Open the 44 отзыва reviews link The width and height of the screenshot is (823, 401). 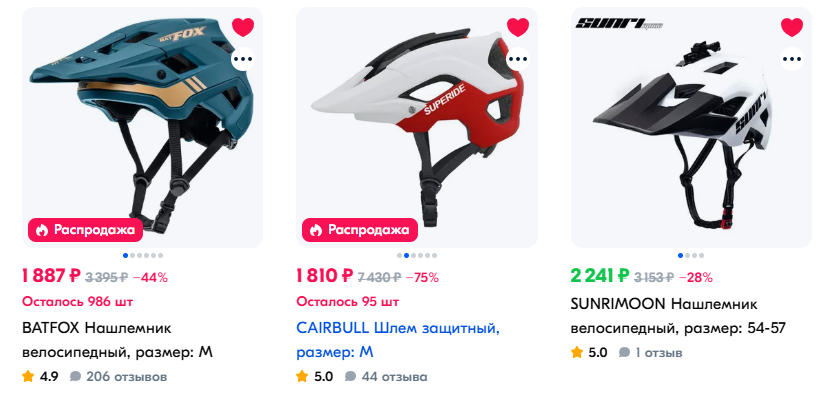[x=386, y=376]
